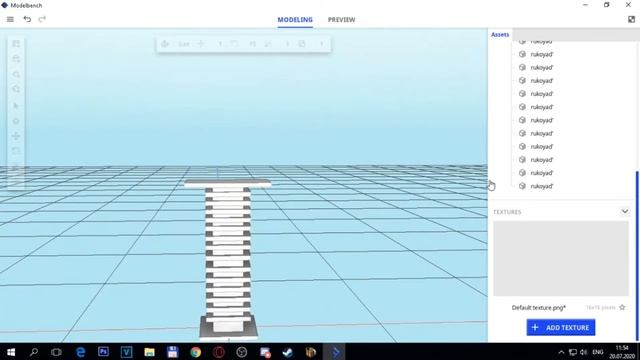The image size is (640, 360).
Task: Toggle fullscreen viewport icon at top right
Action: click(x=631, y=19)
